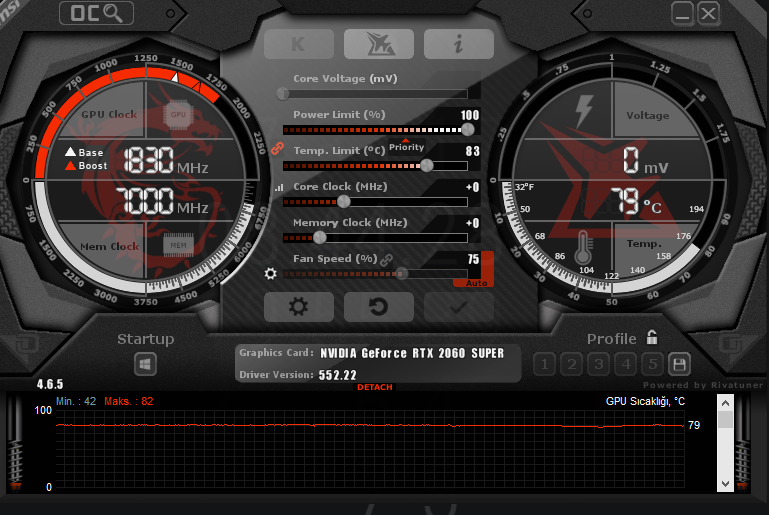Click the Core Clock slider handle

click(344, 202)
